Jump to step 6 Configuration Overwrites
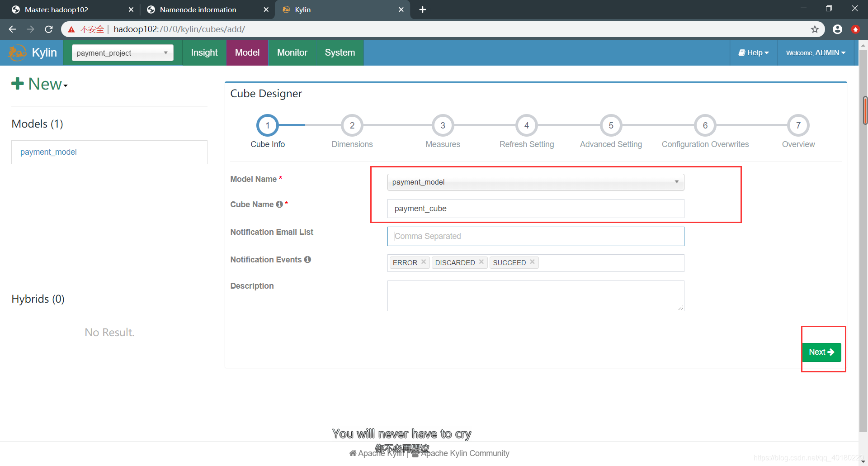The image size is (868, 466). coord(705,125)
